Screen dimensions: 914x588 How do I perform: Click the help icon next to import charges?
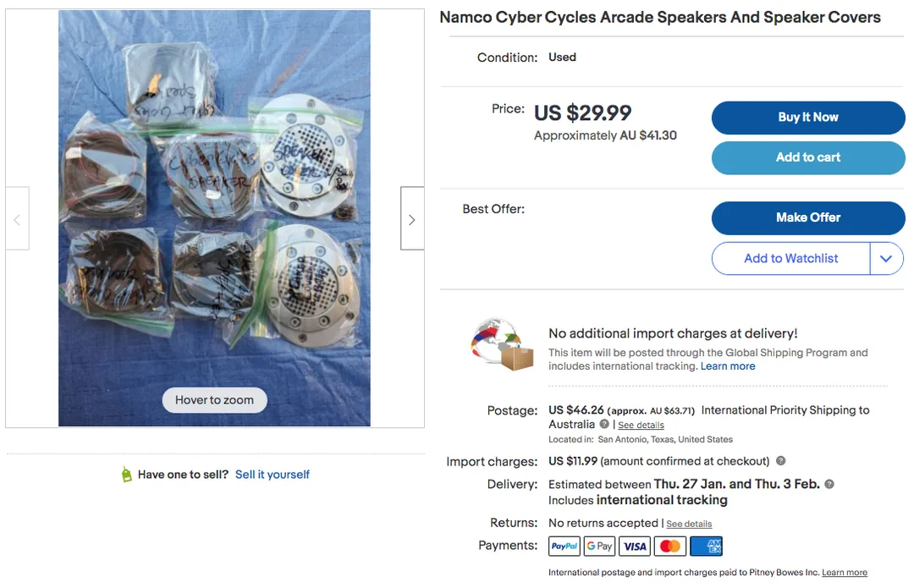tap(780, 461)
